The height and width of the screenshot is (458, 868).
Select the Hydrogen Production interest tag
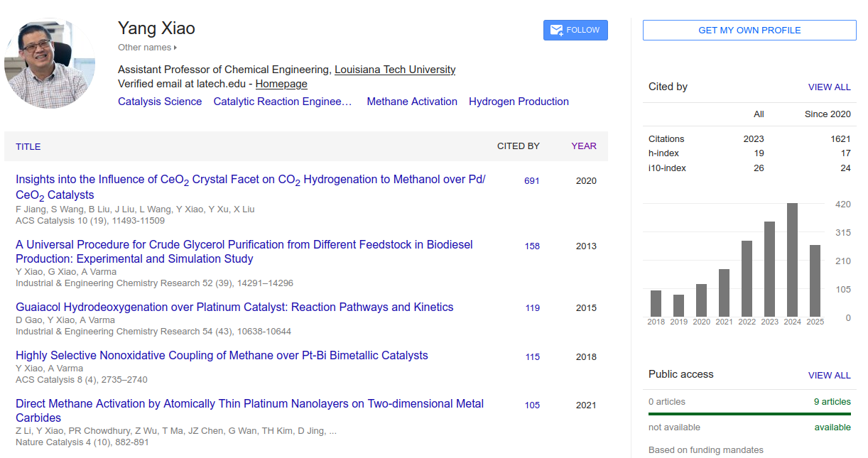pyautogui.click(x=519, y=102)
